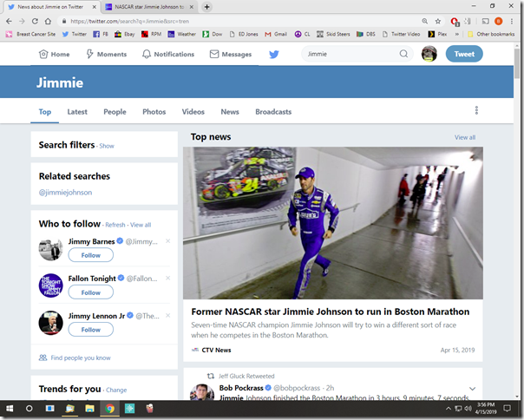
Task: Dismiss Jimmy Barnes follow suggestion
Action: click(168, 241)
